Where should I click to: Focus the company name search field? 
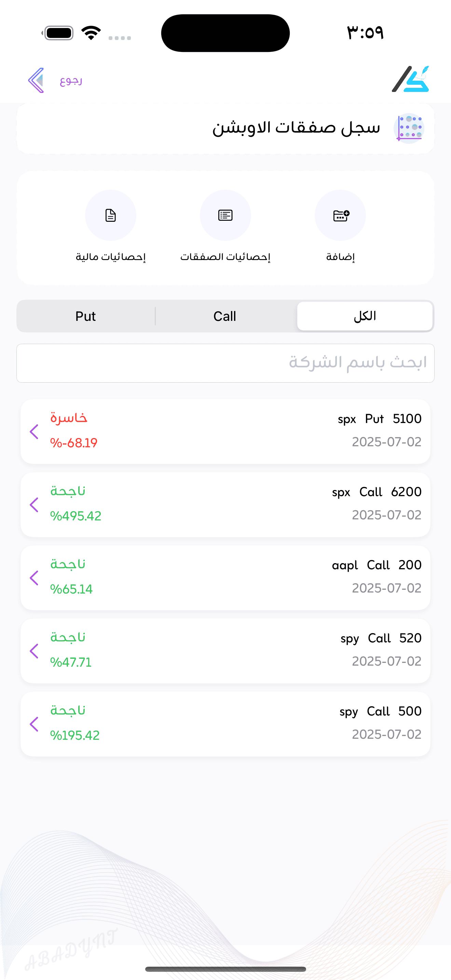click(x=225, y=363)
